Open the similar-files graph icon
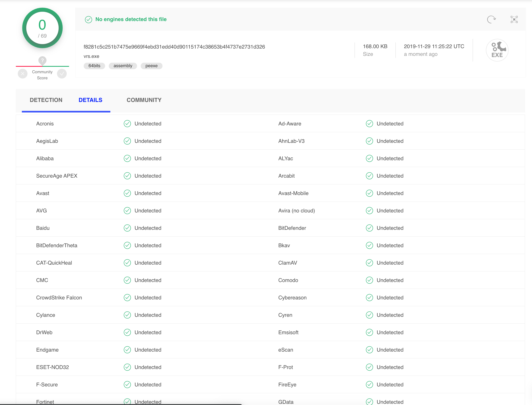Screen dimensions: 532x405 (x=514, y=19)
